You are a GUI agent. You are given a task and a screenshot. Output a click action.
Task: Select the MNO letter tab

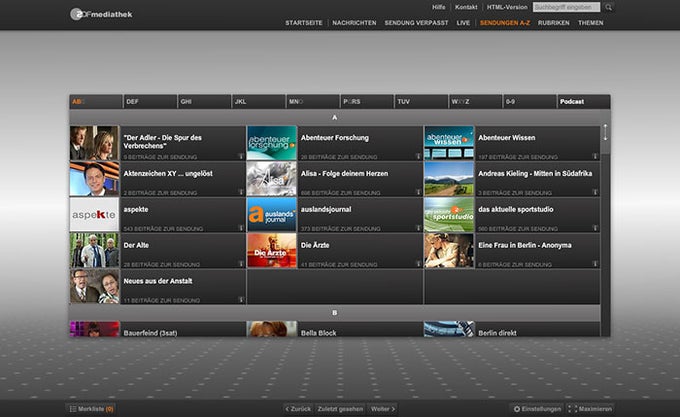[x=313, y=102]
